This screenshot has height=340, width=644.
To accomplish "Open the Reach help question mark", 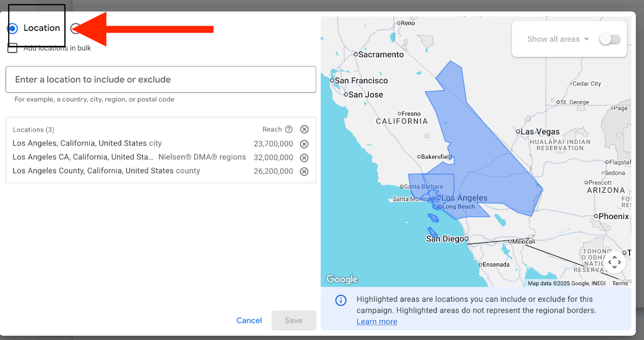I will (x=289, y=129).
